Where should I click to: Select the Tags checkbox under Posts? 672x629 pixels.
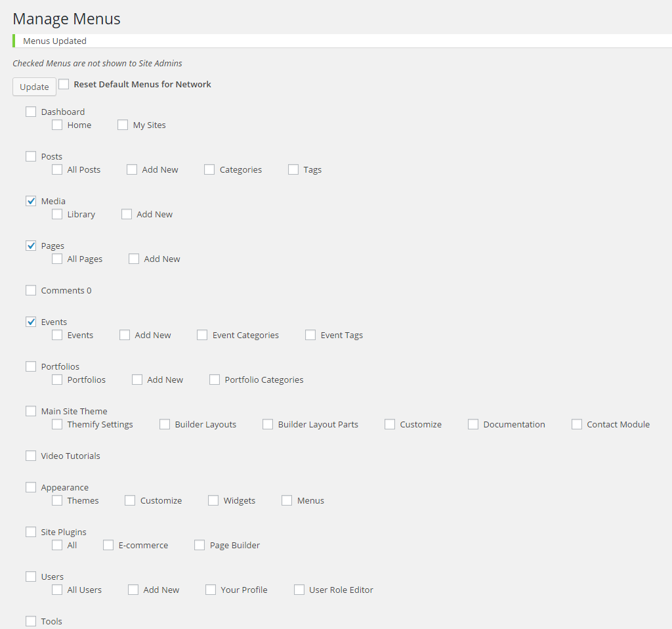(293, 169)
